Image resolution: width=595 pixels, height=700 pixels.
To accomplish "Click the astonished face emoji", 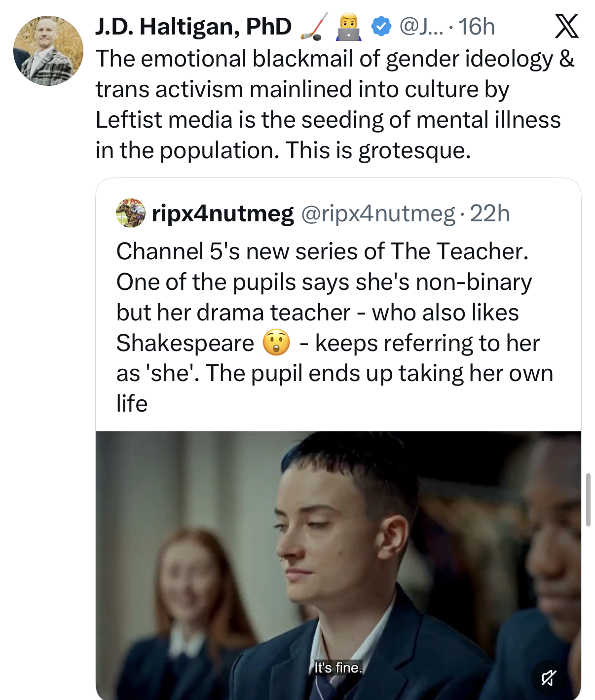I will pyautogui.click(x=276, y=343).
